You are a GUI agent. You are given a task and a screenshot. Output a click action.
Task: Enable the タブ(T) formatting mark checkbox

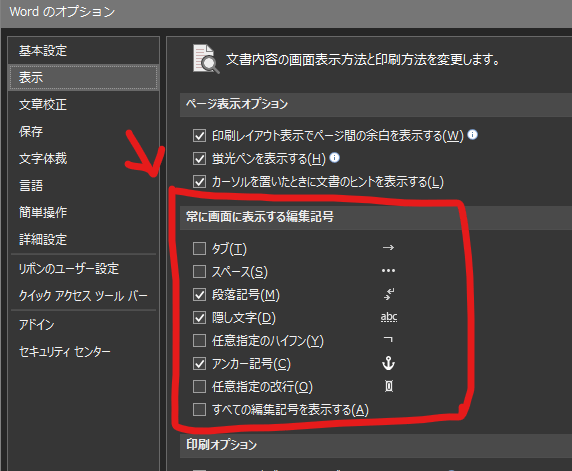tap(199, 248)
